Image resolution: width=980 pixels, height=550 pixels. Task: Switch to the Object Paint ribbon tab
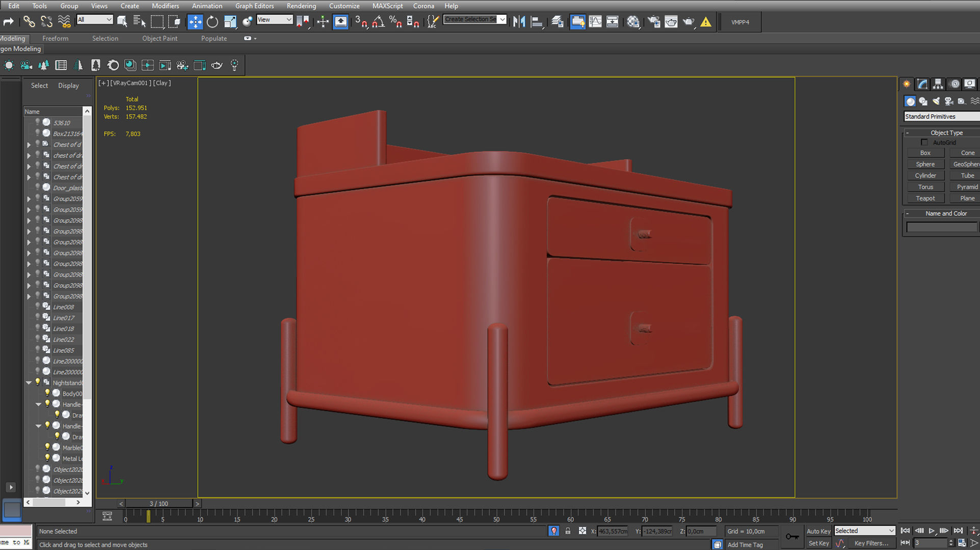160,38
